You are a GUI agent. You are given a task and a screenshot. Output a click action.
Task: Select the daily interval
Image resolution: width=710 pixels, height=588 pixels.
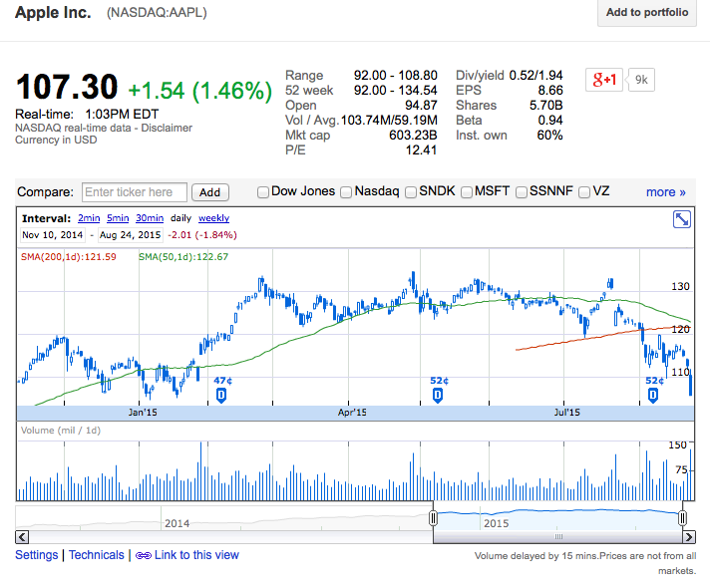[x=180, y=218]
